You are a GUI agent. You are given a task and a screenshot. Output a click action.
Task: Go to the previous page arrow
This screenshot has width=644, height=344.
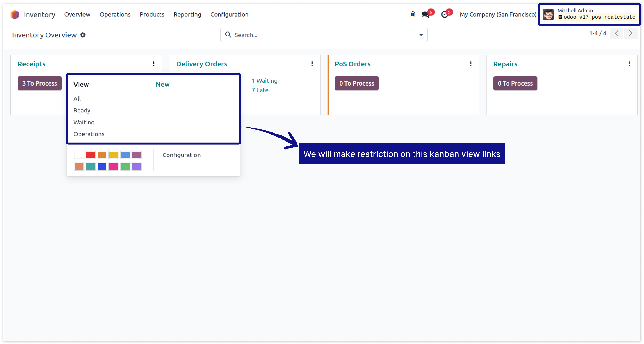click(x=617, y=33)
